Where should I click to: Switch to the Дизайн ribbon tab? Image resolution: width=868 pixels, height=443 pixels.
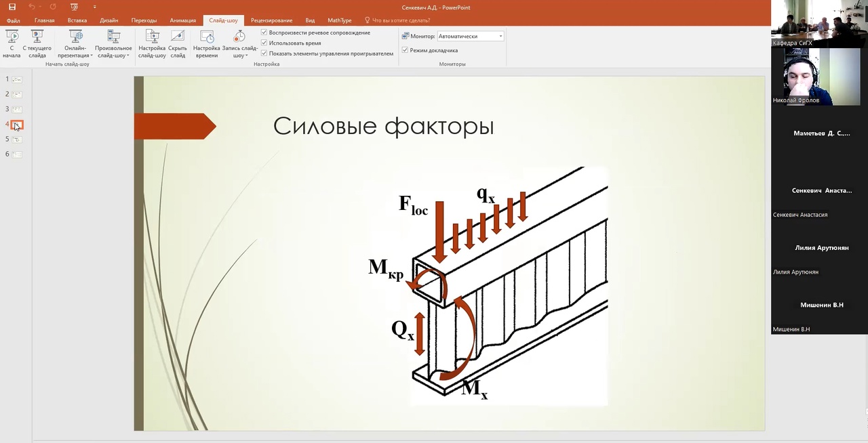pos(109,20)
